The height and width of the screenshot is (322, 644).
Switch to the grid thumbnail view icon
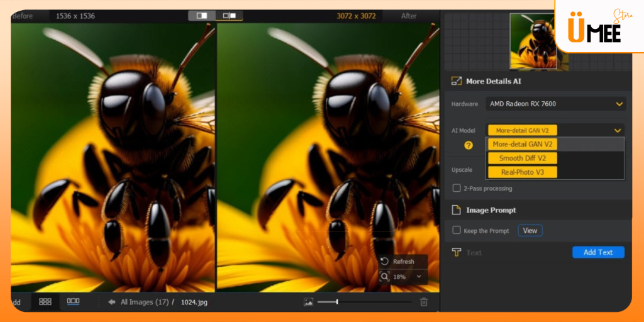click(x=45, y=302)
